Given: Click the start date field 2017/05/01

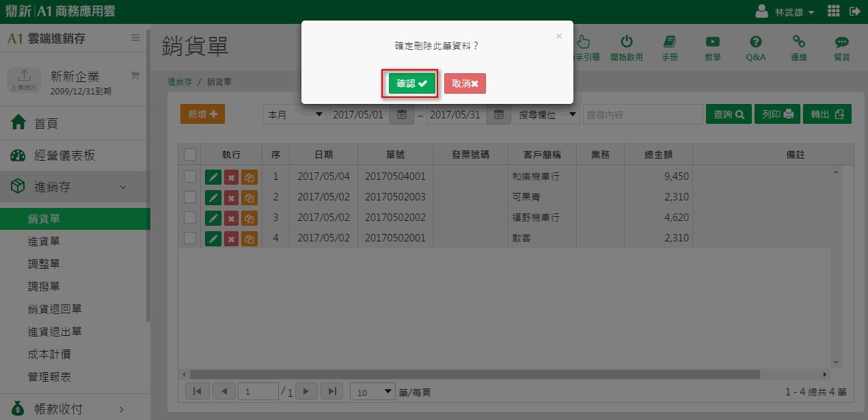Looking at the screenshot, I should click(x=360, y=114).
